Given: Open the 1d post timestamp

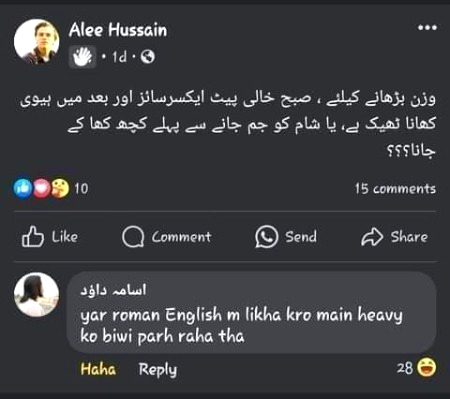Looking at the screenshot, I should [x=119, y=57].
